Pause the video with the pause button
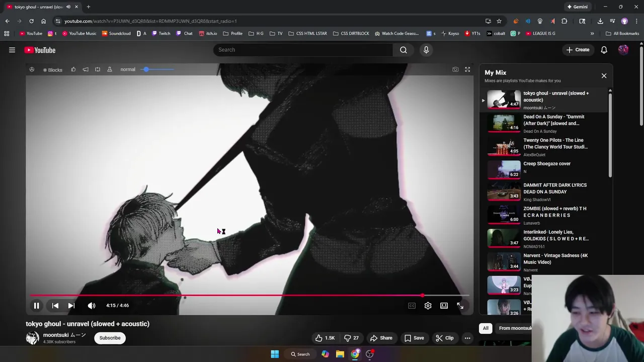644x362 pixels. pos(36,305)
